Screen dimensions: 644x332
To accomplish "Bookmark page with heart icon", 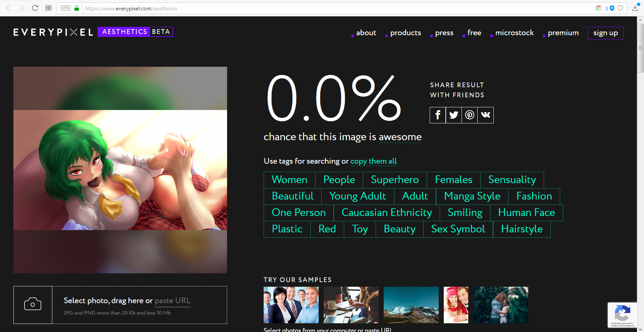I will (x=621, y=8).
